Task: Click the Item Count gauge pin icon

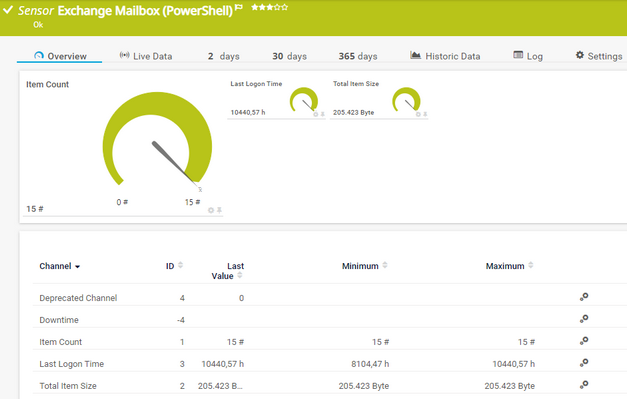Action: point(219,210)
